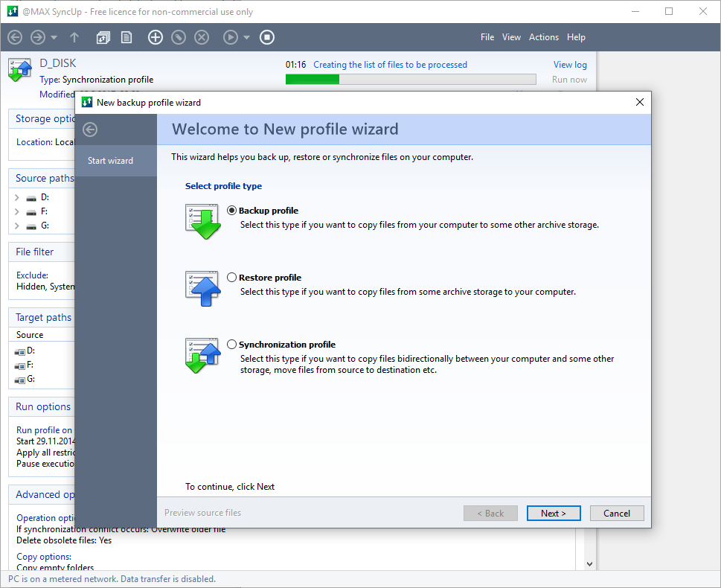This screenshot has height=588, width=721.
Task: Expand the G: drive in Source paths
Action: (x=17, y=226)
